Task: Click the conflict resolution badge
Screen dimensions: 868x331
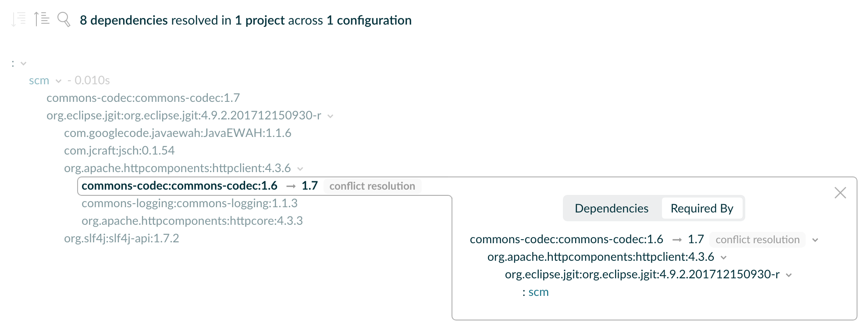Action: tap(372, 186)
